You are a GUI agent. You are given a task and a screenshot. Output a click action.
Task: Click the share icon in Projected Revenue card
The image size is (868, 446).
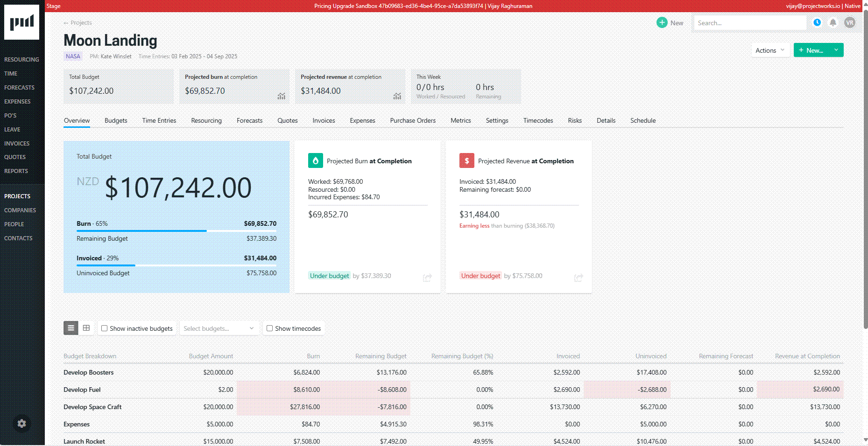pyautogui.click(x=579, y=278)
